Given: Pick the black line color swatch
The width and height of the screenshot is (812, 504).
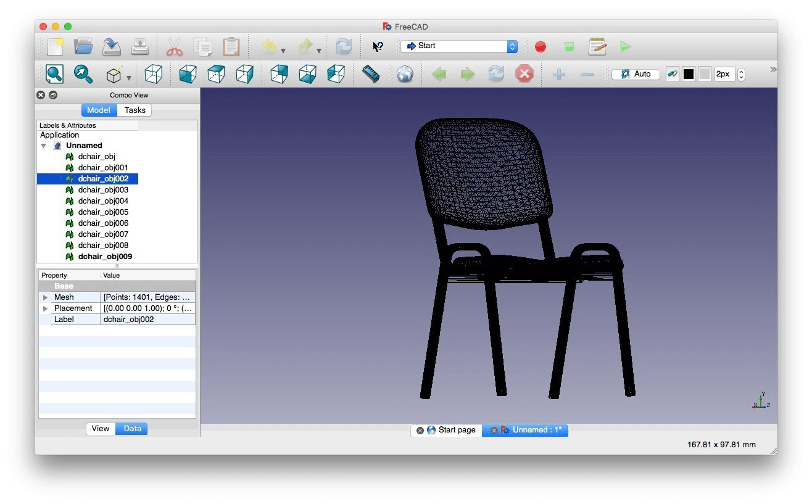Looking at the screenshot, I should pyautogui.click(x=689, y=74).
